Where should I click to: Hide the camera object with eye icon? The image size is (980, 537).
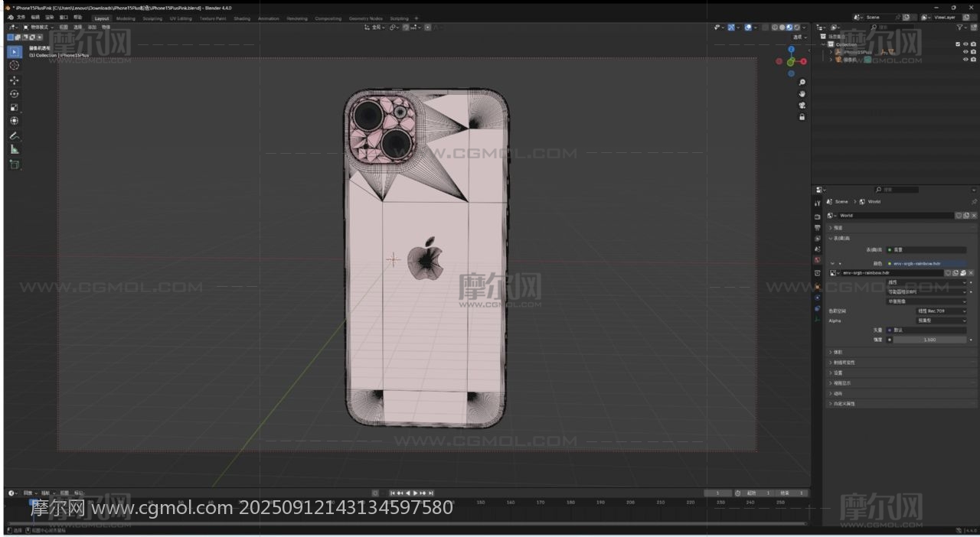click(x=965, y=60)
